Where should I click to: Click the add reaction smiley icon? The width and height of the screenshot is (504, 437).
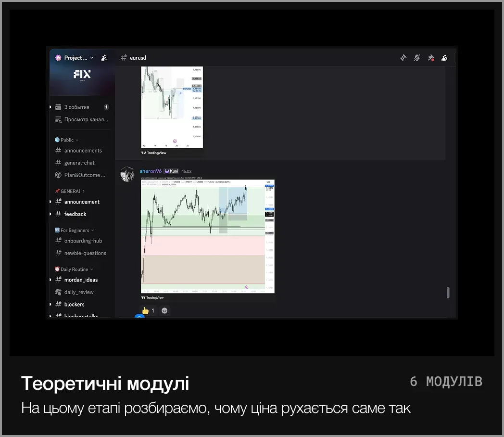(x=164, y=311)
